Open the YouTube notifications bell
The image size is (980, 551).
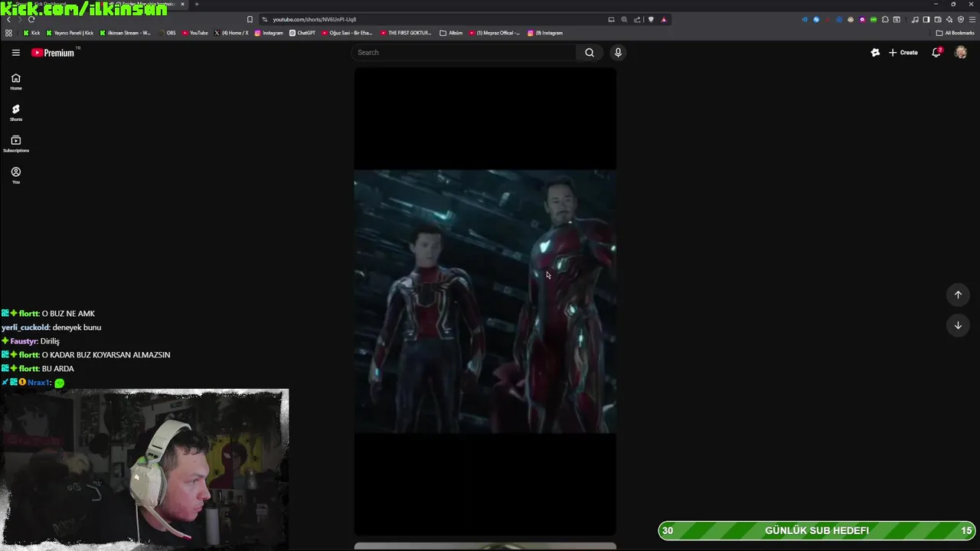936,52
